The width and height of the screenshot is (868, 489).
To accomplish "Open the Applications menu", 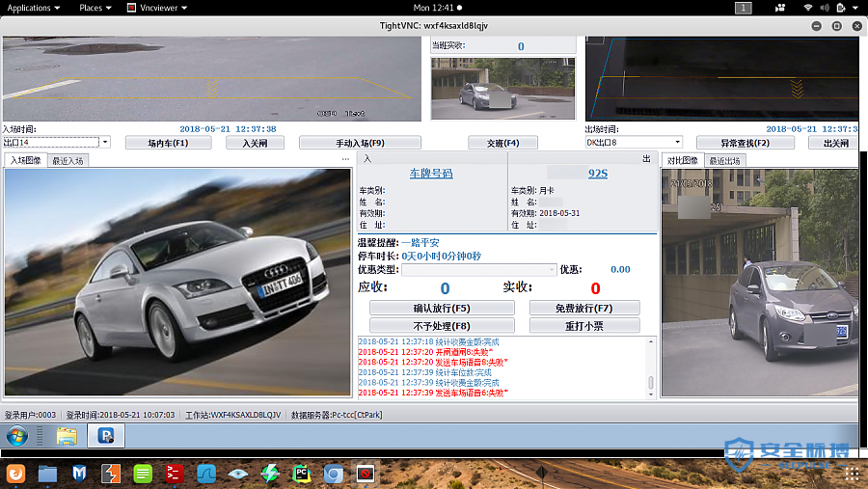I will (33, 8).
